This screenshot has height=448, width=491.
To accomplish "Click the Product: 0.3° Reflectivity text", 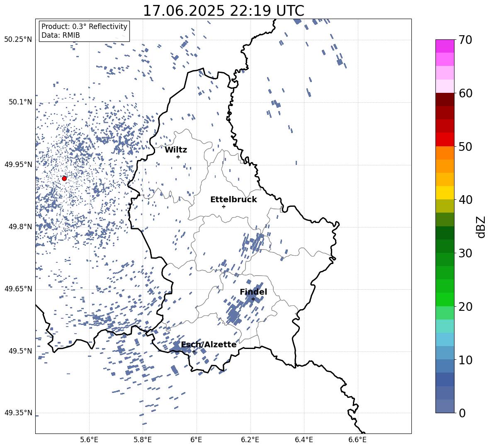I will 84,27.
